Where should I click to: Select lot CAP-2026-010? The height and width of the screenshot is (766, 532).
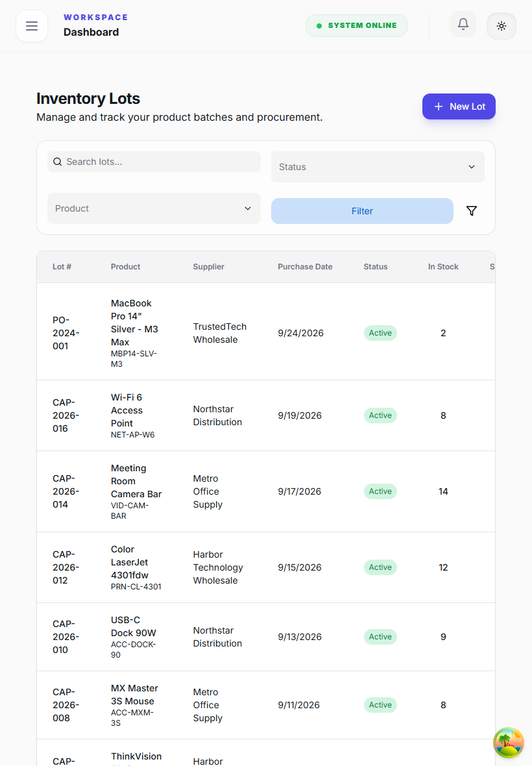66,637
